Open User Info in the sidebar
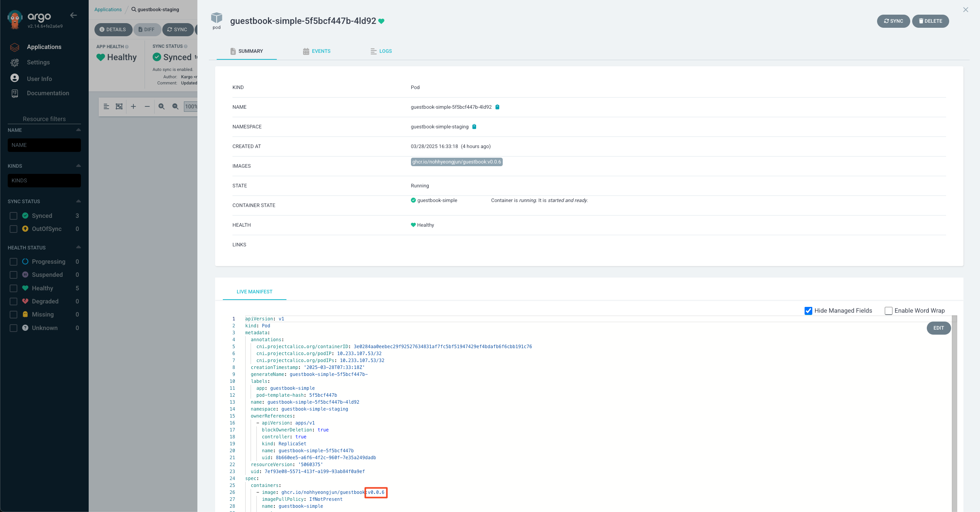Screen dimensions: 980x512 (x=39, y=79)
